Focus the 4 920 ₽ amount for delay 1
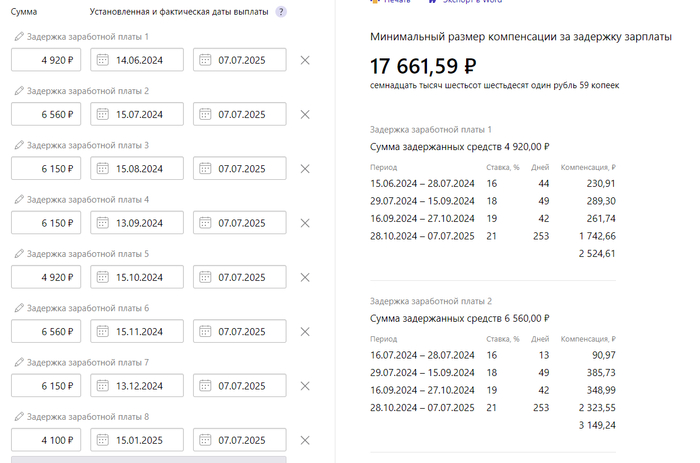700x463 pixels. (46, 60)
